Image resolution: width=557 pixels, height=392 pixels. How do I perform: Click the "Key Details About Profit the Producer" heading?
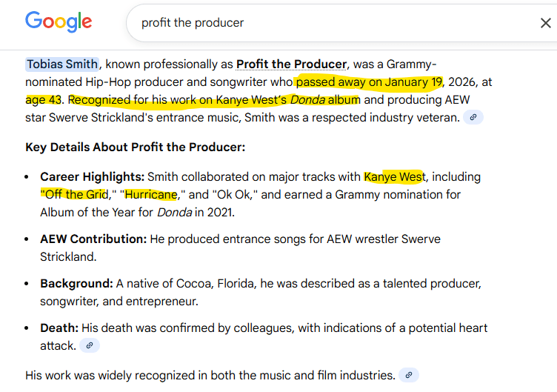pos(135,147)
